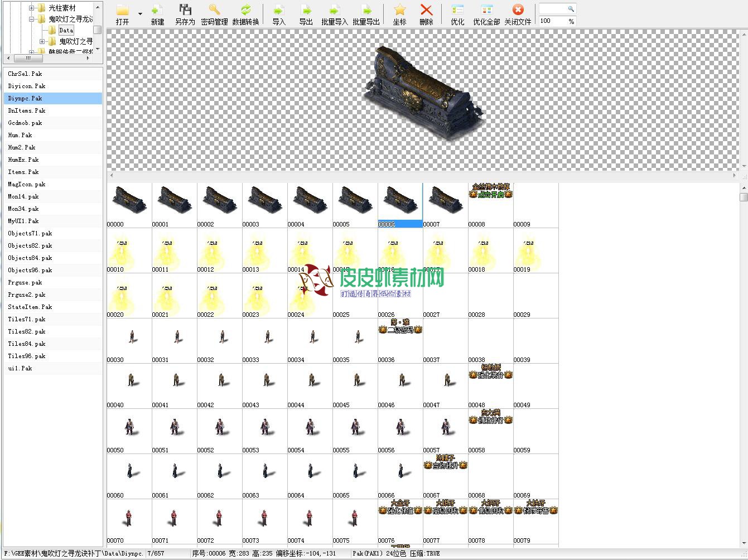Screen dimensions: 748x560
Task: Click the 导出 (Export) icon
Action: 306,10
